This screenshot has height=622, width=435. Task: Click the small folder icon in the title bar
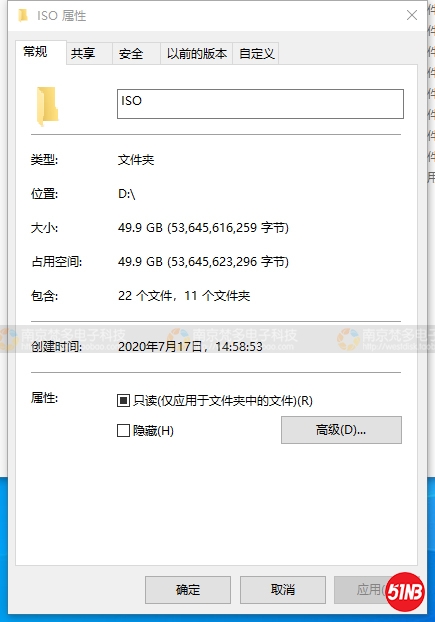23,16
